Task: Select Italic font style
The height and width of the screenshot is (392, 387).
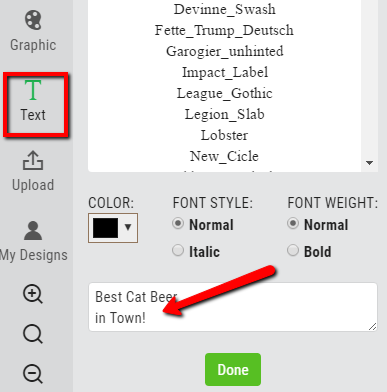Action: pyautogui.click(x=178, y=250)
